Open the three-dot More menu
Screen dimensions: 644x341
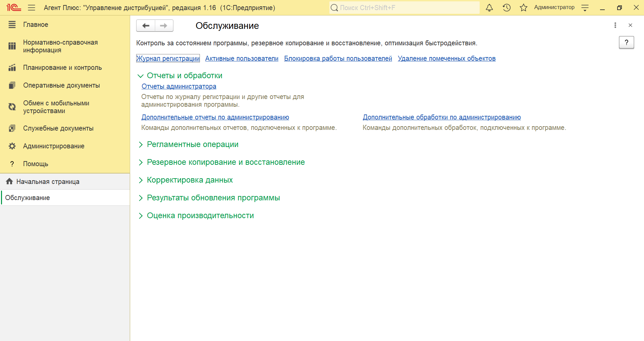pyautogui.click(x=615, y=25)
